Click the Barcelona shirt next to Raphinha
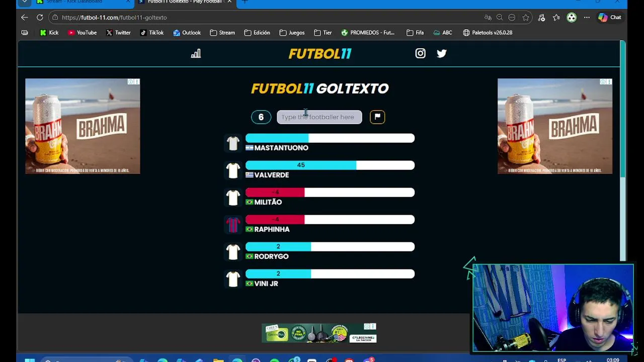Image resolution: width=644 pixels, height=362 pixels. click(233, 225)
